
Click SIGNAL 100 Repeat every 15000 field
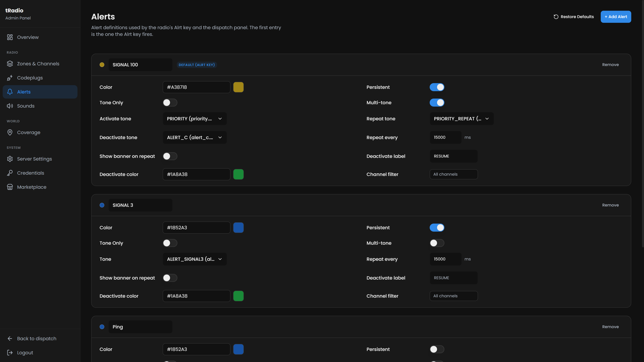coord(445,137)
